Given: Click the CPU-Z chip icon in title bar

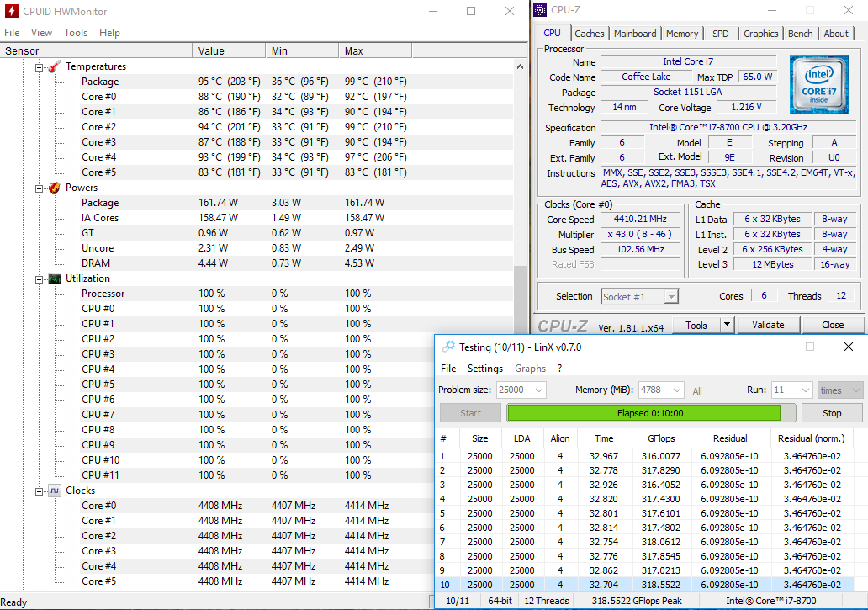Looking at the screenshot, I should tap(540, 10).
